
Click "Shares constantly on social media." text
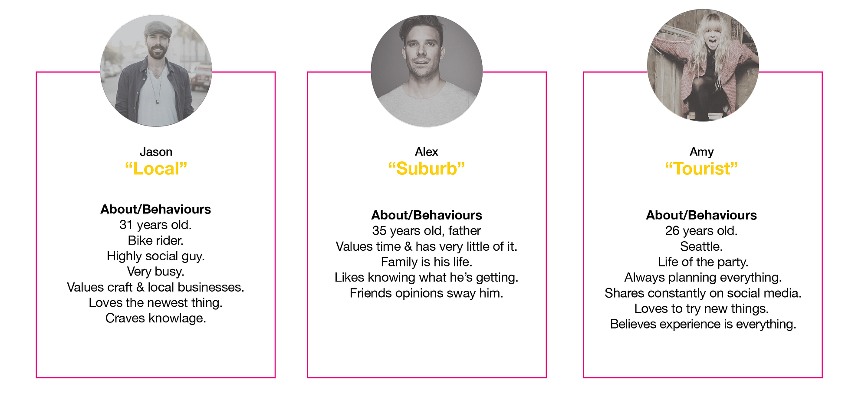(x=703, y=293)
